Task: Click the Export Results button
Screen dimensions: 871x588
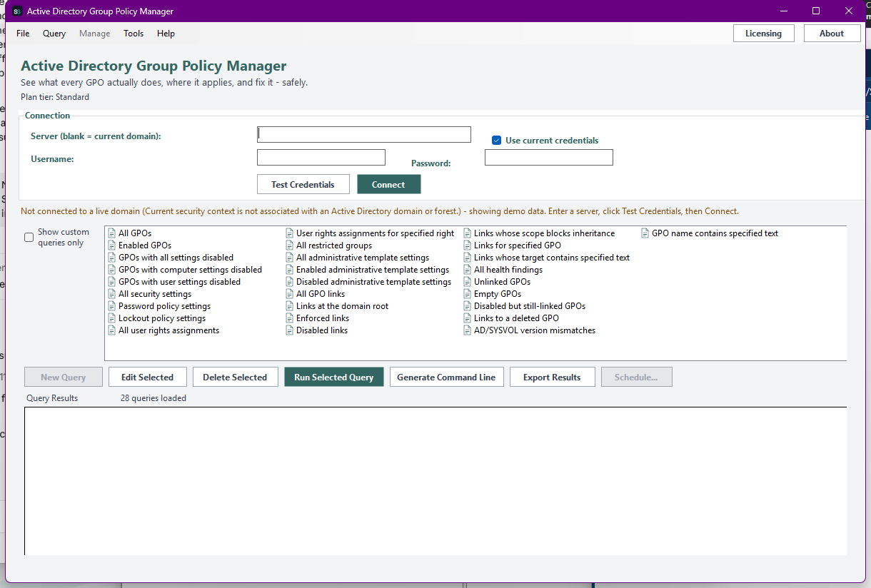Action: click(x=552, y=377)
